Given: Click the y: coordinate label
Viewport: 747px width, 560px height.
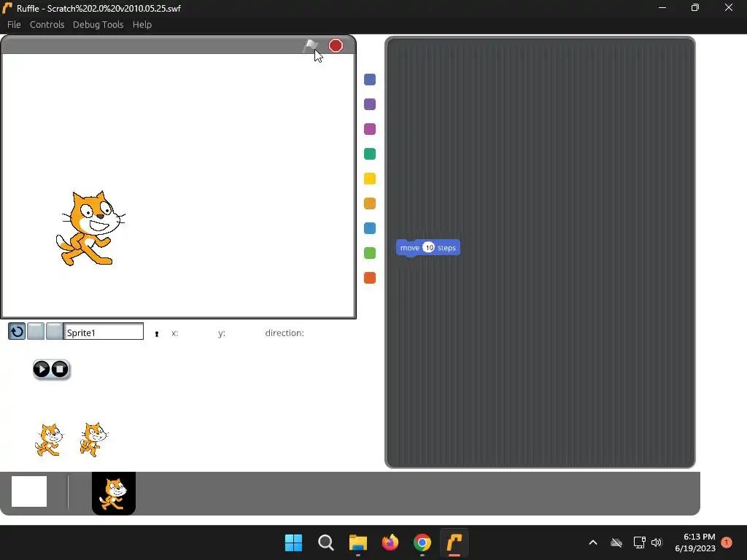Looking at the screenshot, I should (222, 332).
